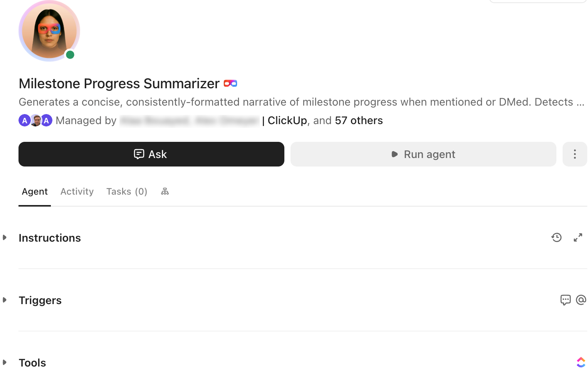Open the Tasks (0) tab

(x=127, y=192)
